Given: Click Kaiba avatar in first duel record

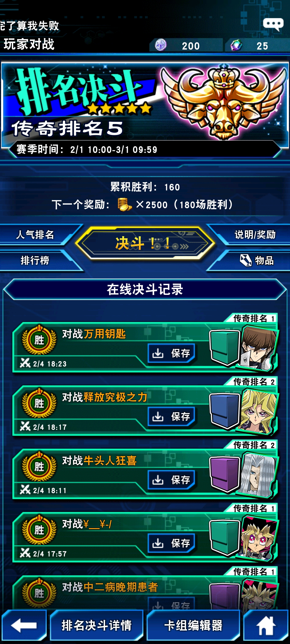Looking at the screenshot, I should (258, 348).
